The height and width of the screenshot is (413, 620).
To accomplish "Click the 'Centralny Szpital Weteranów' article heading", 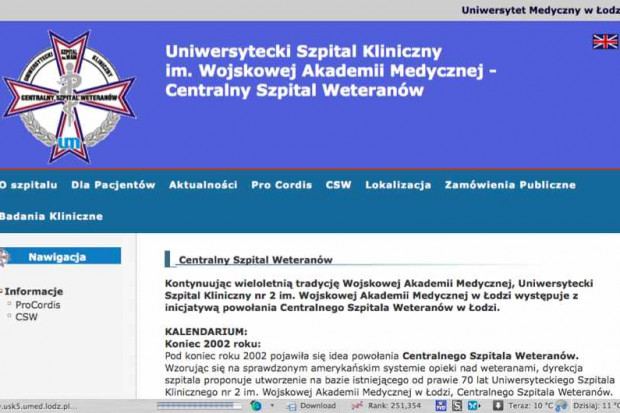I will [255, 260].
